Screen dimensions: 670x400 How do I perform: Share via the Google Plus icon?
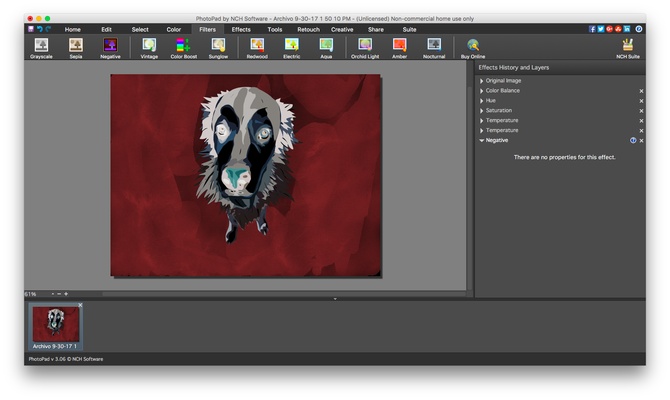[x=609, y=29]
